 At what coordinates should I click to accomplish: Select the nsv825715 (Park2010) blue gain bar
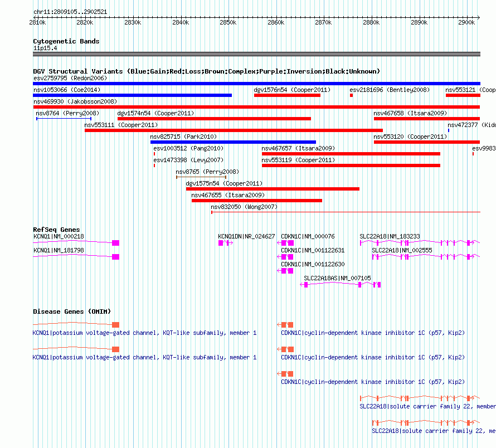pyautogui.click(x=233, y=142)
